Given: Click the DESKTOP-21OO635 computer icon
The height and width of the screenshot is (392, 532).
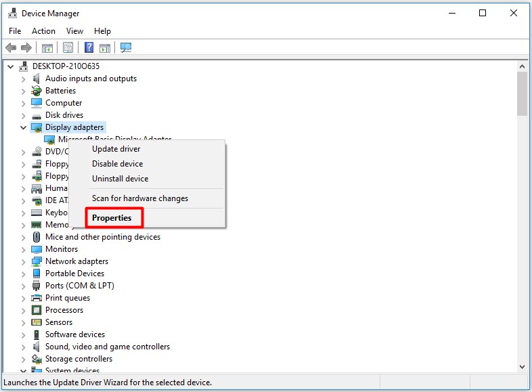Looking at the screenshot, I should tap(24, 66).
